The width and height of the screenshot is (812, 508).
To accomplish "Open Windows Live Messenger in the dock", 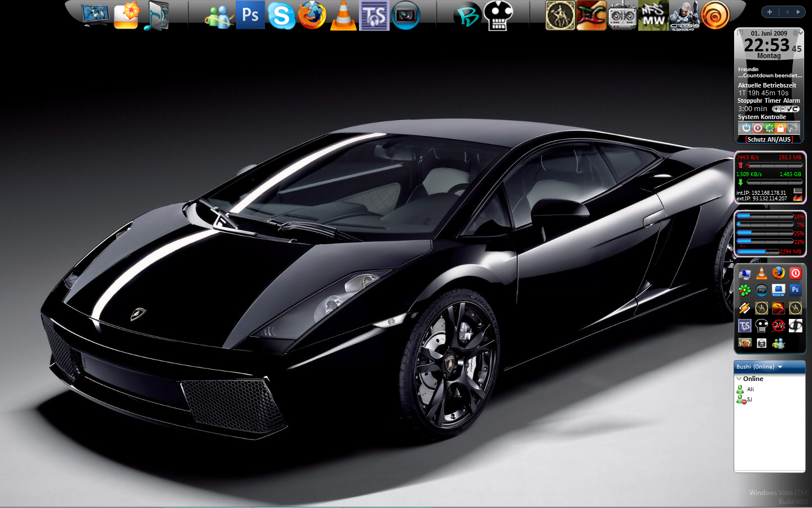I will [x=219, y=16].
